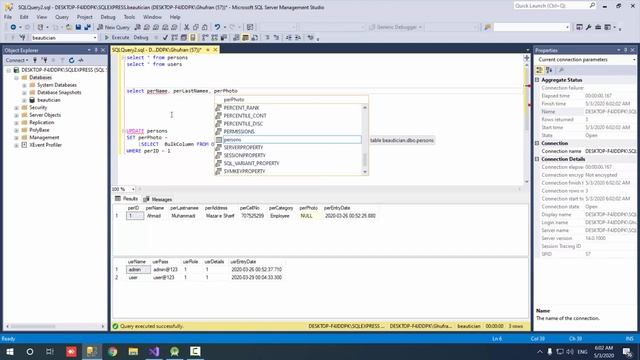Open the Tools menu
The height and width of the screenshot is (360, 640).
click(x=129, y=17)
